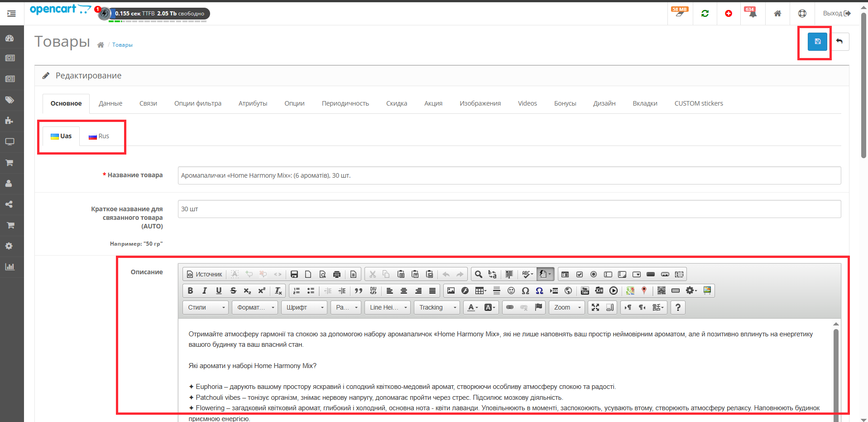Open the tags icon in the left sidebar
The image size is (868, 422).
pos(10,100)
